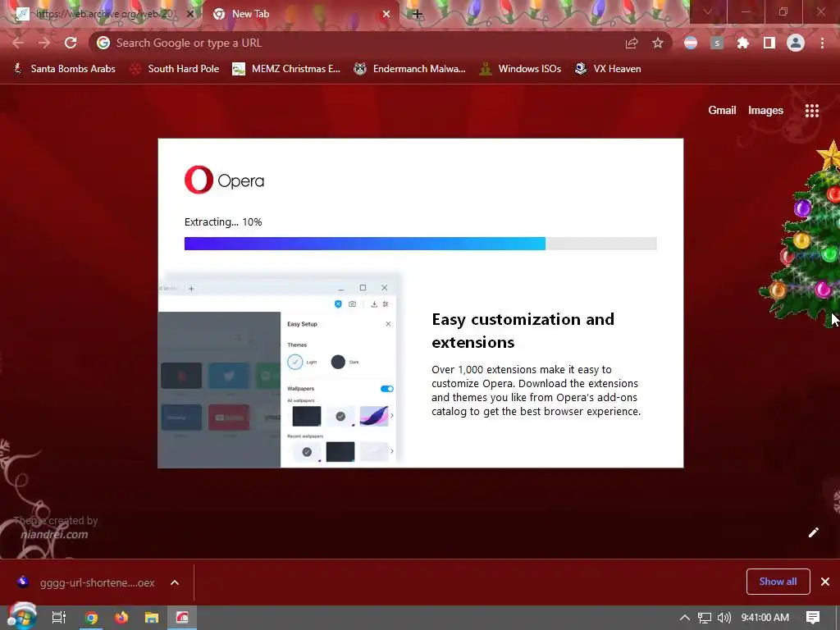Open the network tray icon
This screenshot has height=630, width=840.
(705, 618)
